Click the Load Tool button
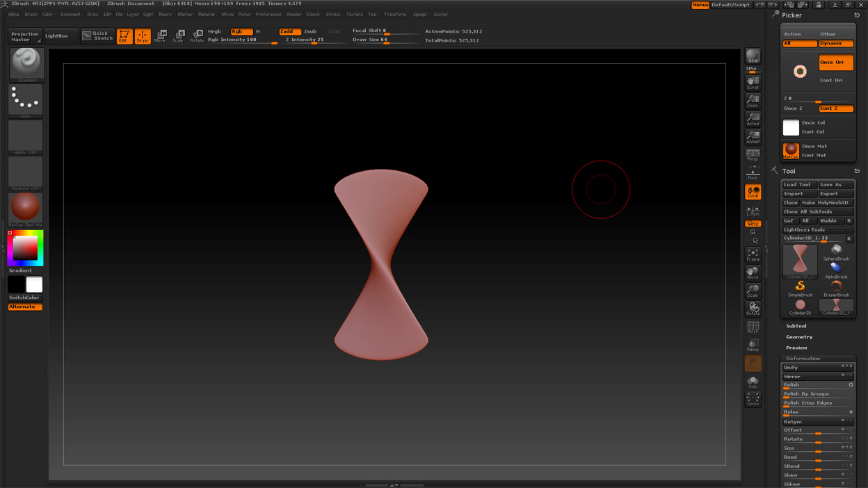Viewport: 868px width, 488px height. [797, 185]
